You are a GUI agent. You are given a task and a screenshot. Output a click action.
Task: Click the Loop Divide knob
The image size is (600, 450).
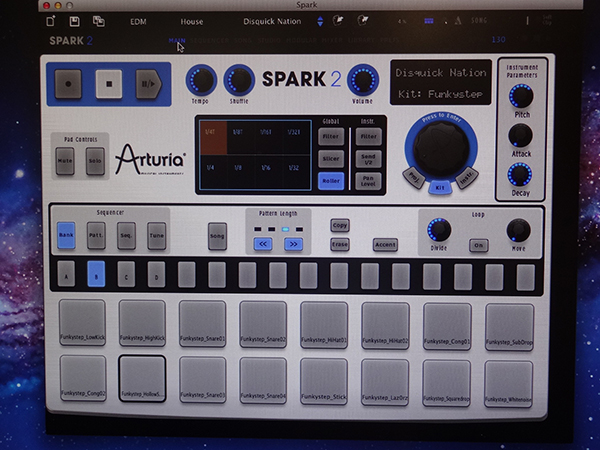439,230
